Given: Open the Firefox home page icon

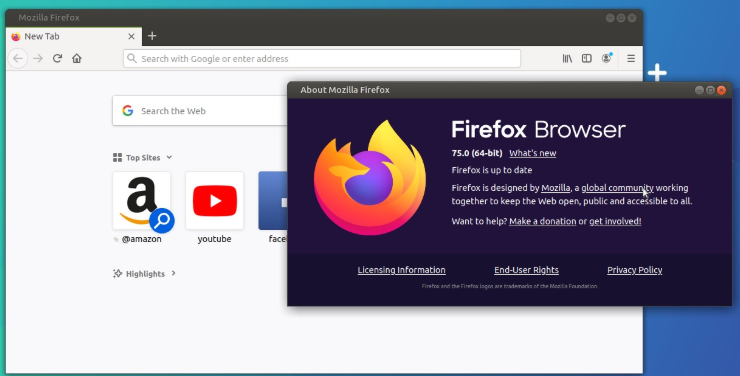Looking at the screenshot, I should [x=77, y=58].
